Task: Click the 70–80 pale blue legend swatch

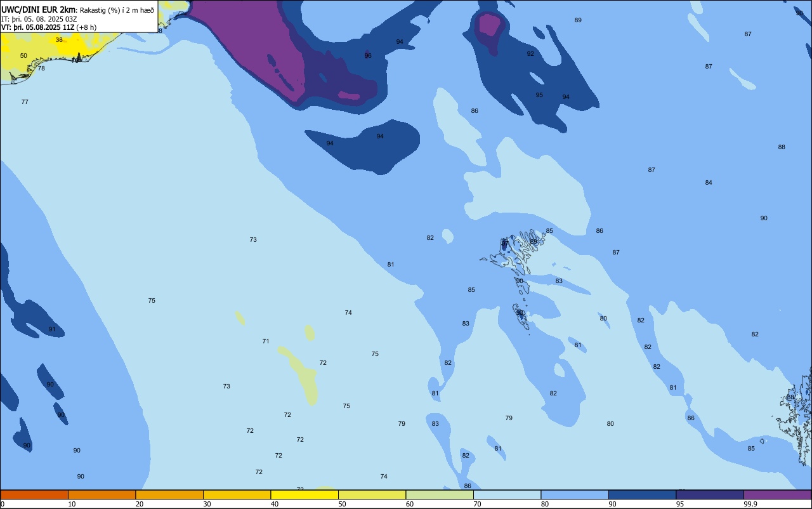Action: [507, 494]
